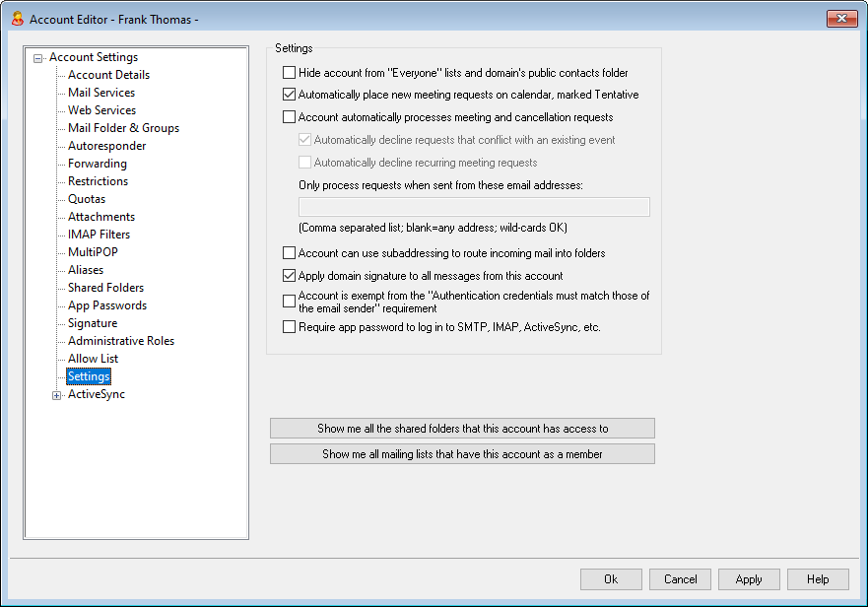Screen dimensions: 868x607
Task: Disable Apply domain signature checkbox
Action: pos(289,277)
